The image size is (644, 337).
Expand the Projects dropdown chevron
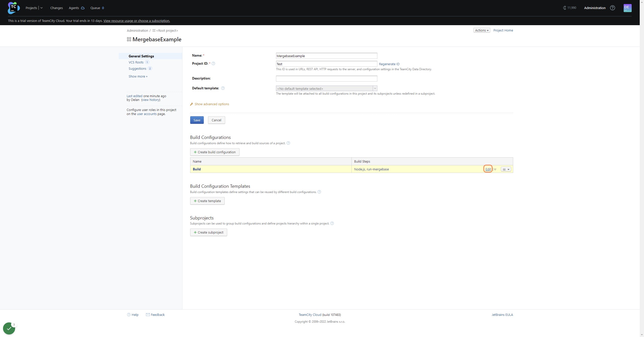pos(42,8)
